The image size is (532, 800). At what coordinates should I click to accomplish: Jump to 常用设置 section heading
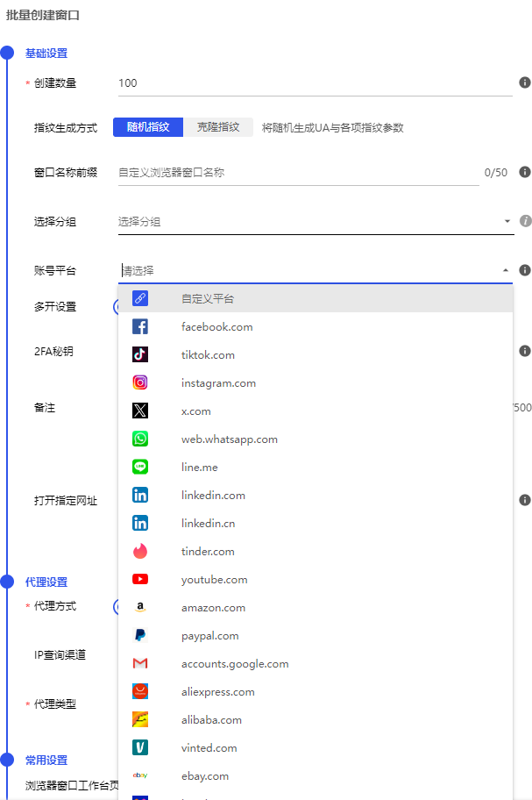pyautogui.click(x=46, y=760)
